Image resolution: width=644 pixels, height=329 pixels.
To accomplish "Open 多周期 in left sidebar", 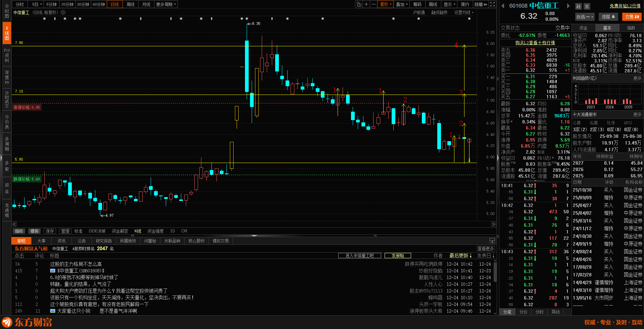I will (7, 144).
